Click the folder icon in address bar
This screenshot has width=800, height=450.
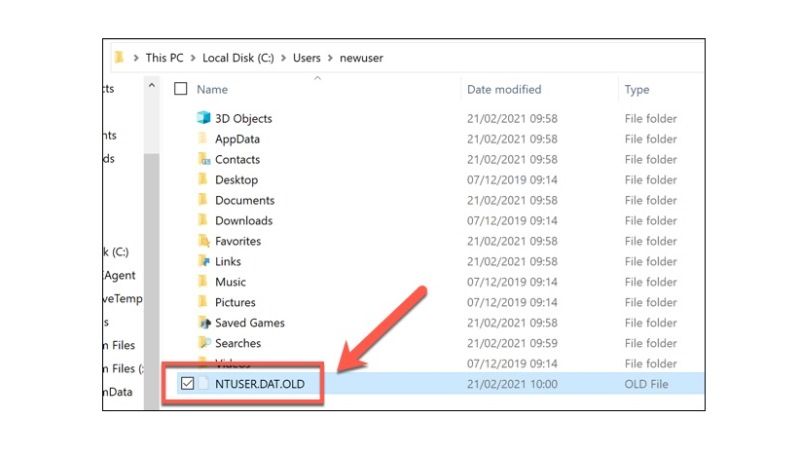tap(119, 57)
